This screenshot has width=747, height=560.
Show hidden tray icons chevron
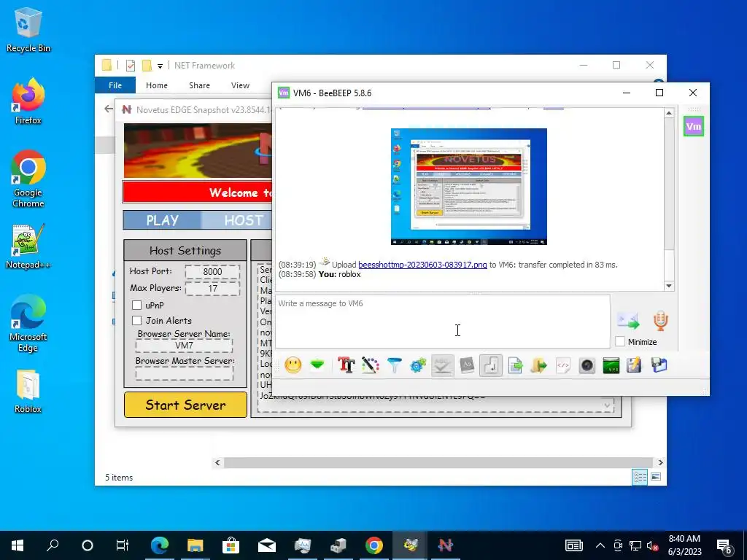pyautogui.click(x=600, y=545)
